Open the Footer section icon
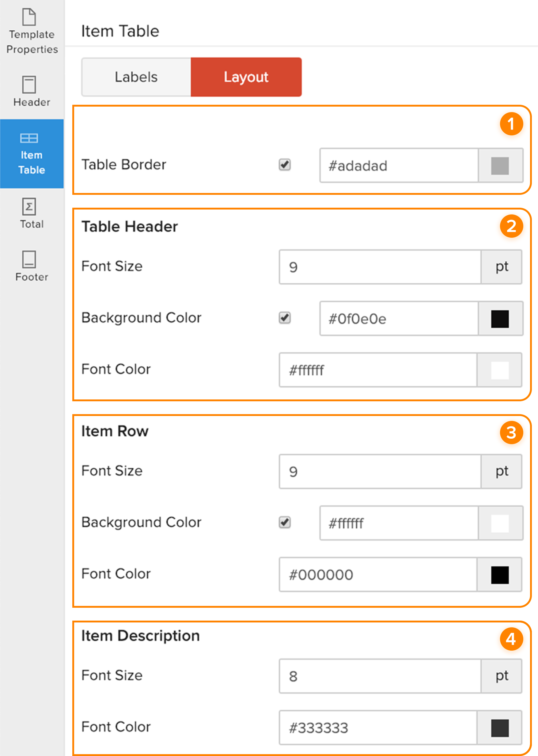 (x=29, y=260)
